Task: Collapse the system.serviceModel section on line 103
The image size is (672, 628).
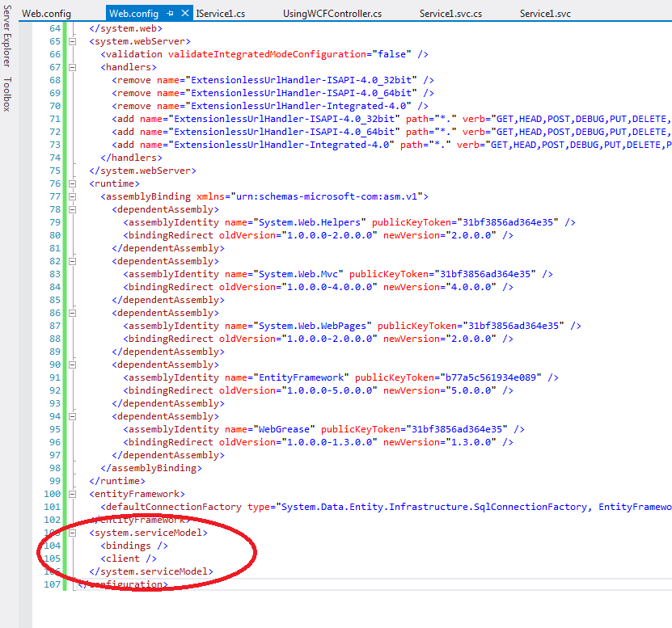Action: (x=73, y=533)
